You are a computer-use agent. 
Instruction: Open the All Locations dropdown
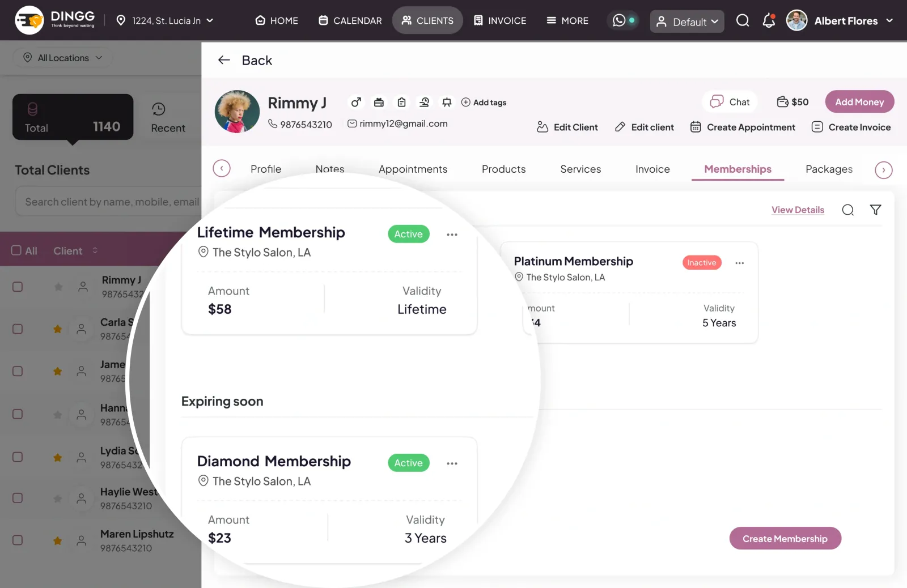[63, 58]
